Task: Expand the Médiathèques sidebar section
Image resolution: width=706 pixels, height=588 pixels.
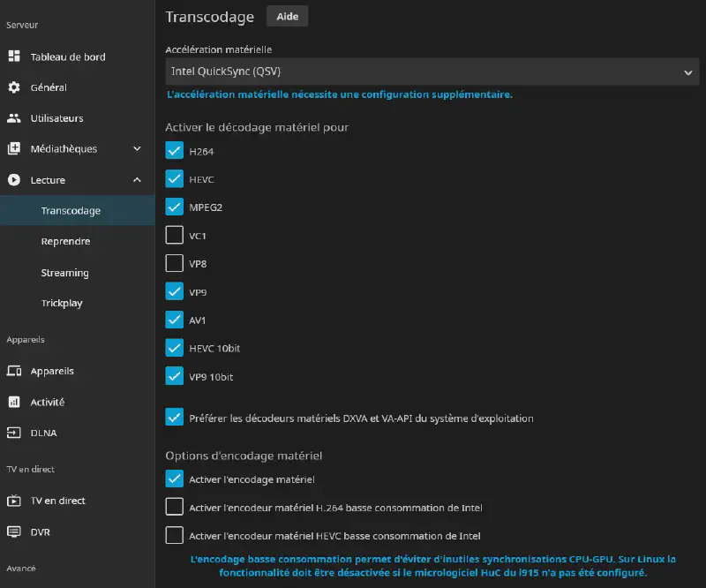Action: [137, 148]
